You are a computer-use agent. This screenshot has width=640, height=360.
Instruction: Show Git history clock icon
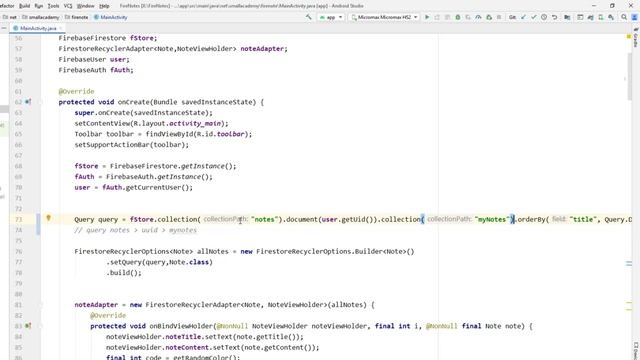point(544,17)
